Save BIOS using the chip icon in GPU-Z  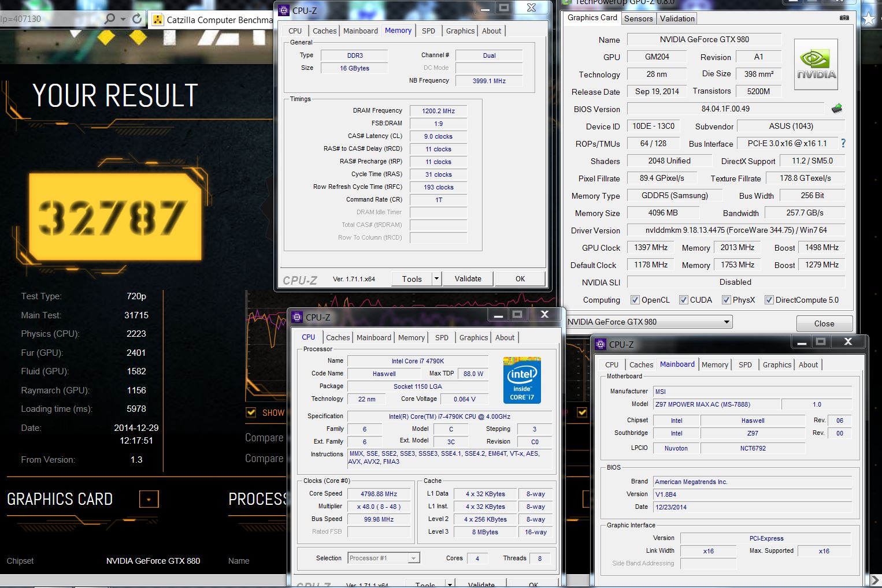(836, 109)
